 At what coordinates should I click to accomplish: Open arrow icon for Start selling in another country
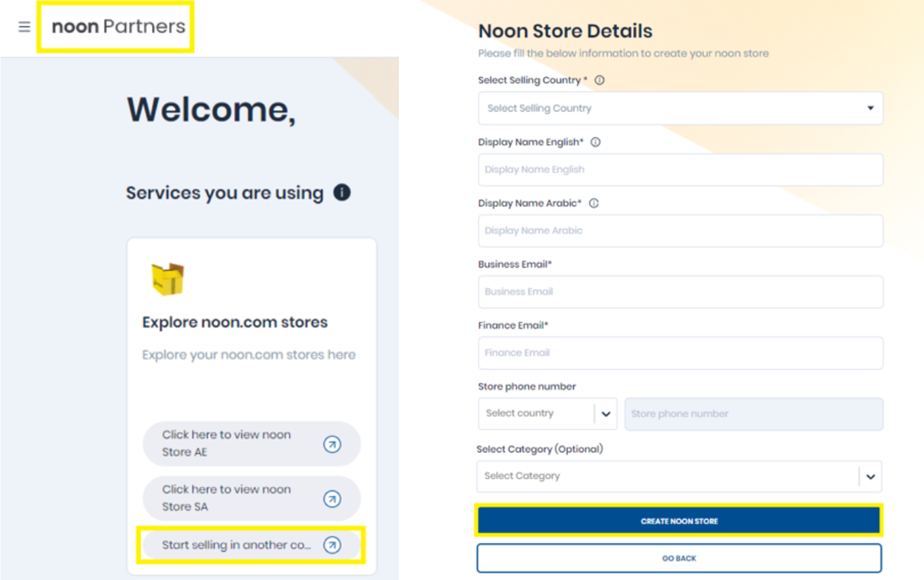coord(332,545)
